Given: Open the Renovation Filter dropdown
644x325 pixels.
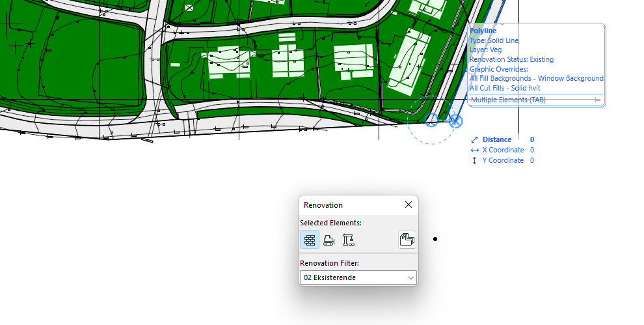Looking at the screenshot, I should 358,277.
